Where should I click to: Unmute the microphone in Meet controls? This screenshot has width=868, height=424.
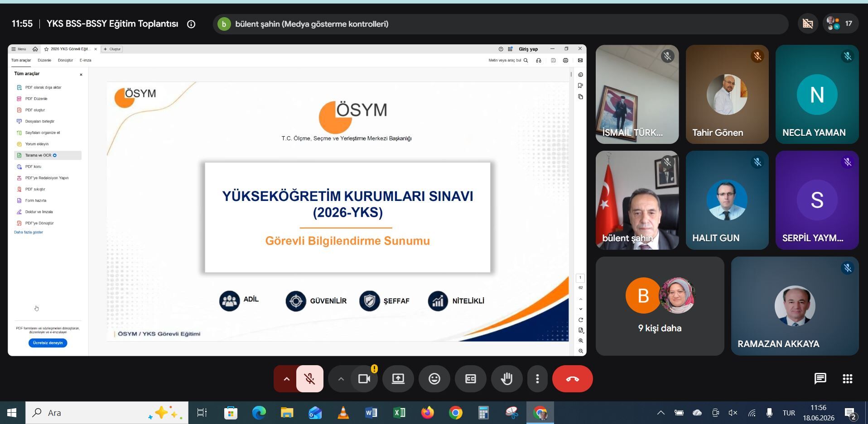pos(310,379)
